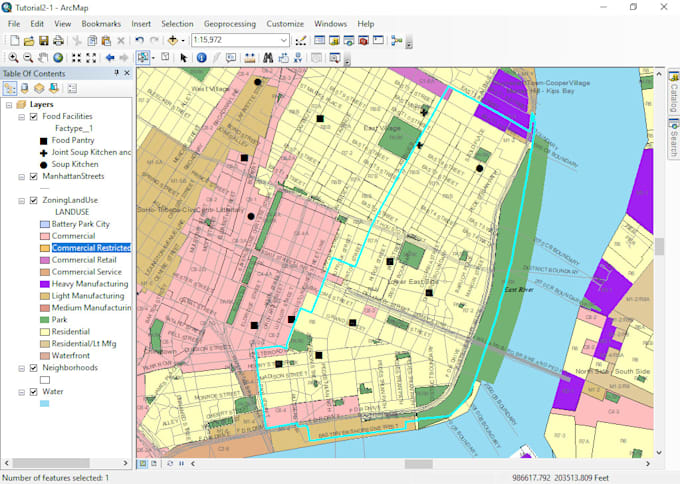The width and height of the screenshot is (680, 484).
Task: Switch to Data View button
Action: click(x=142, y=464)
